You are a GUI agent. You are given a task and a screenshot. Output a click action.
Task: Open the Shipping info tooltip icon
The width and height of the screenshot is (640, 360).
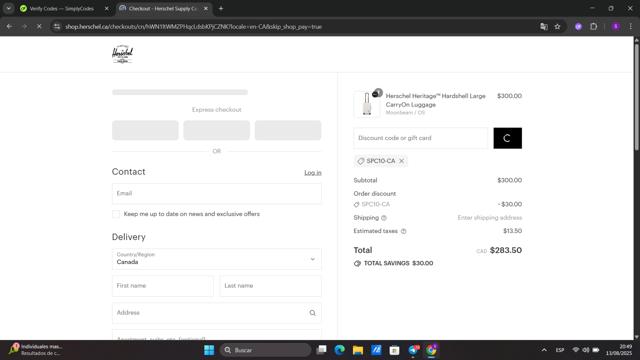tap(384, 218)
